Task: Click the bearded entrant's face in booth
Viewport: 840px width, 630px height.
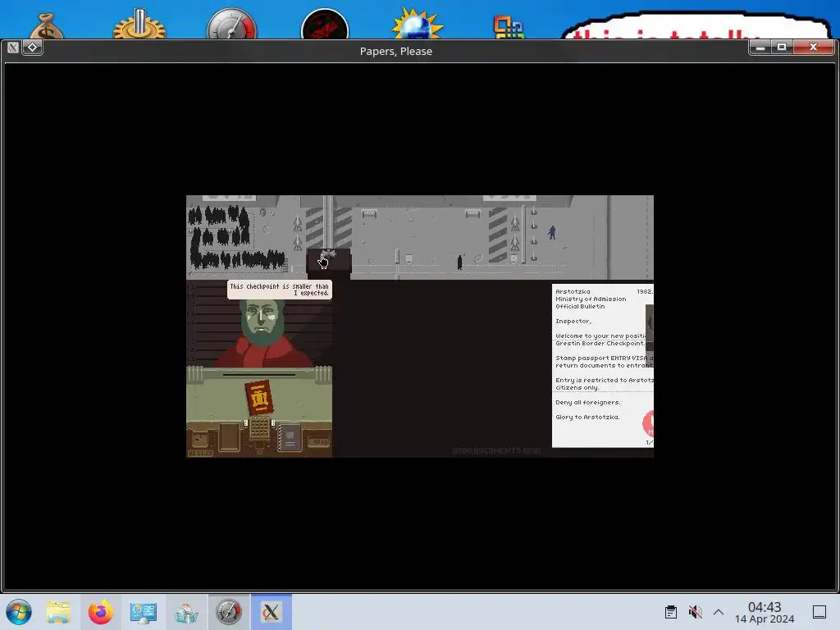Action: (x=262, y=321)
